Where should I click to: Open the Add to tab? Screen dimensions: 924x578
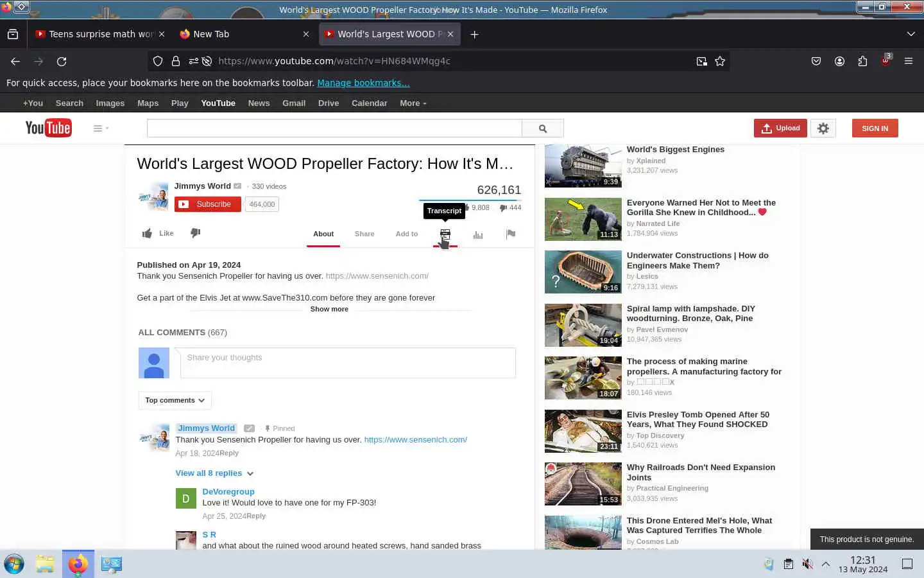click(407, 234)
